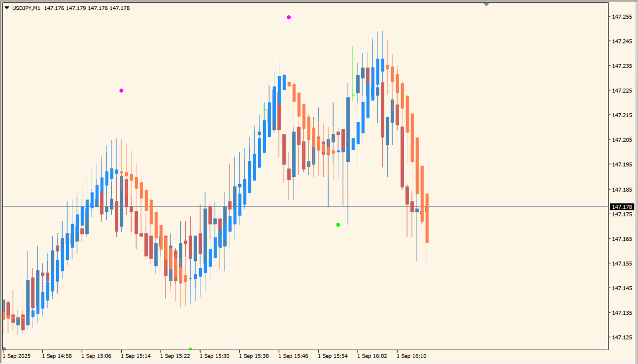Click the OHLC values 147.176 147.179 147.176 147.178
The width and height of the screenshot is (638, 364).
click(x=87, y=8)
